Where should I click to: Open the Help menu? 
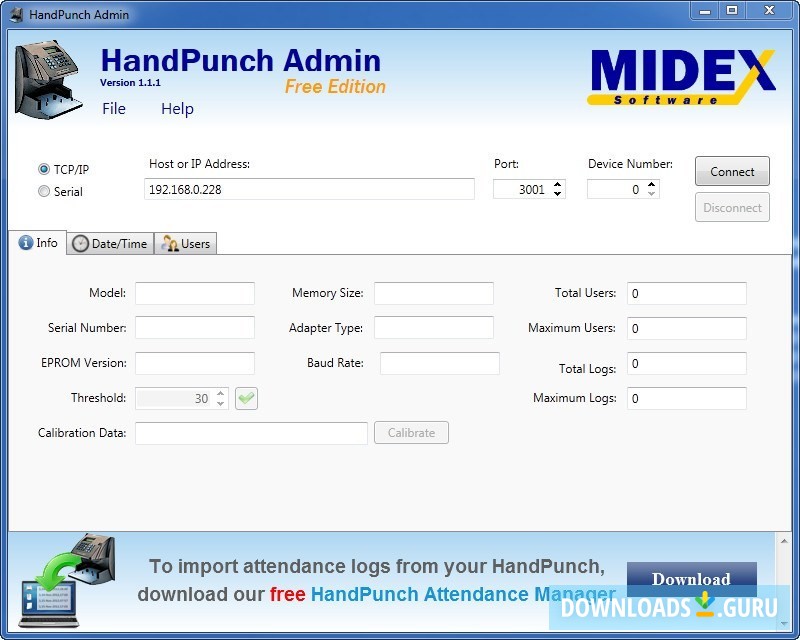[x=178, y=109]
